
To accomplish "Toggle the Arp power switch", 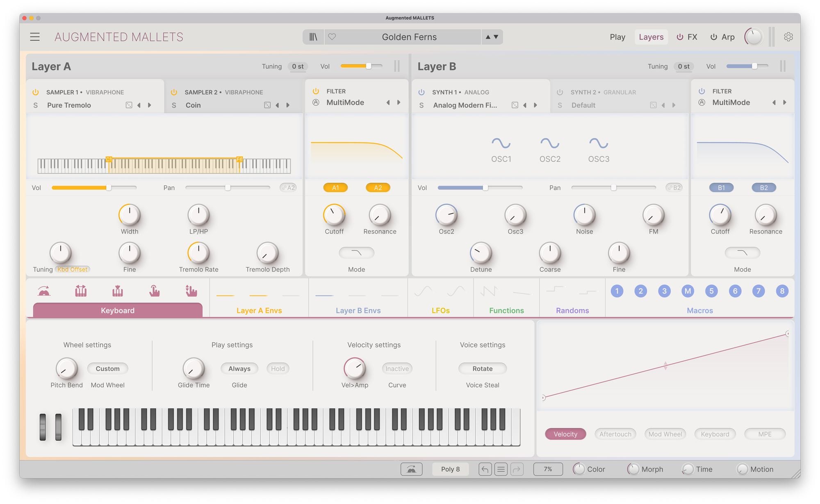I will click(x=714, y=37).
